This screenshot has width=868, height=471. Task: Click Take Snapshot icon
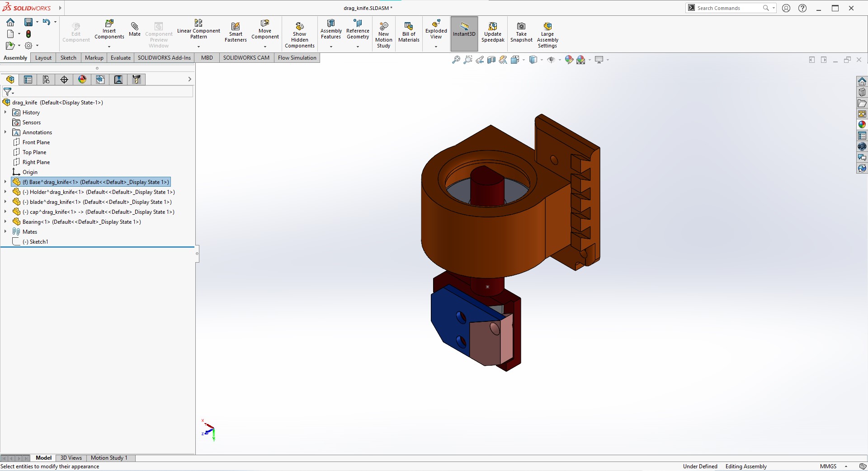(521, 33)
